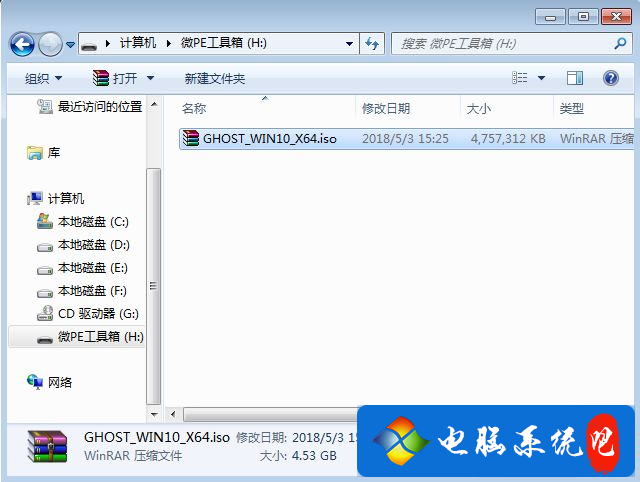The image size is (640, 482).
Task: Click the sidebar scrollbar up arrow
Action: click(x=154, y=104)
